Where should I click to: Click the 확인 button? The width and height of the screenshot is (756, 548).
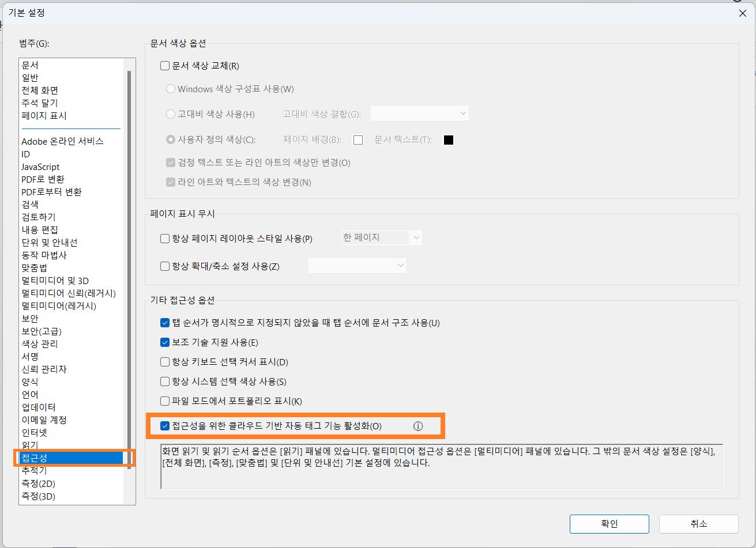(609, 524)
